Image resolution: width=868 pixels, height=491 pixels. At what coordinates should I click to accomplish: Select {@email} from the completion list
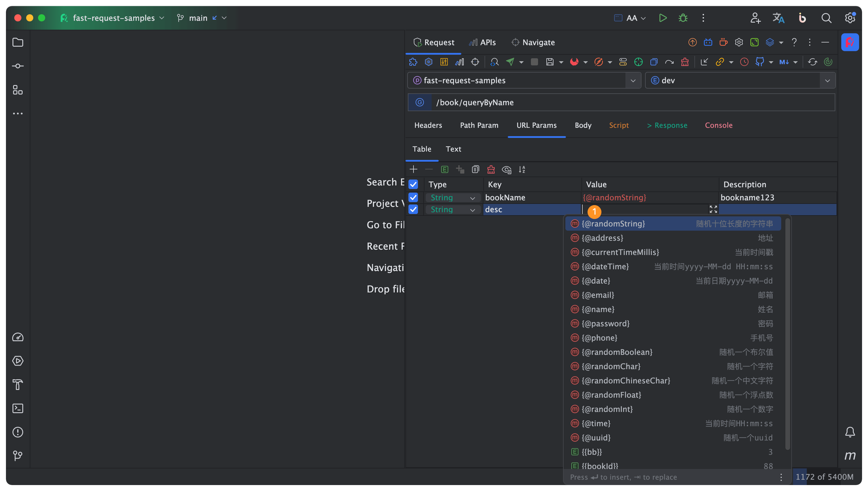598,295
